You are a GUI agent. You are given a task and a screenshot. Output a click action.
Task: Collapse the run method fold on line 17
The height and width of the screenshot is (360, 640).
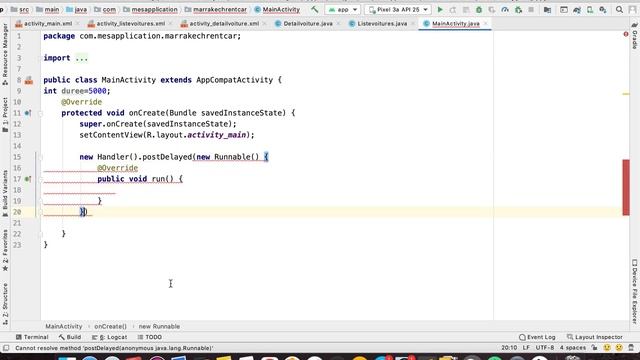(40, 179)
